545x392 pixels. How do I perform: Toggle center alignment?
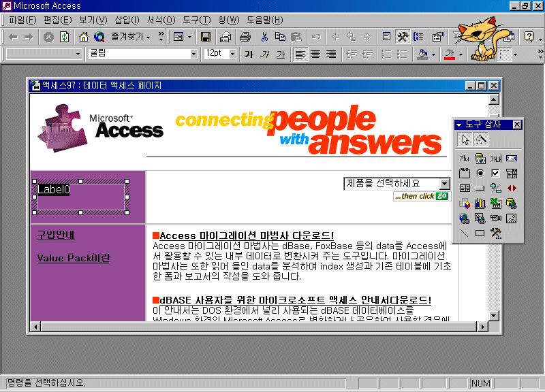pos(315,54)
